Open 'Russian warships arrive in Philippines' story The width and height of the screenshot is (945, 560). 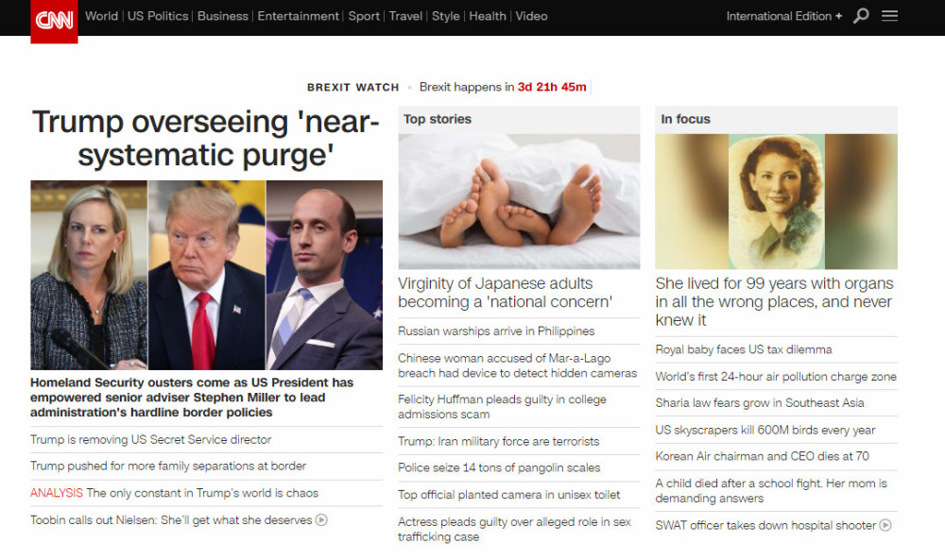click(x=496, y=331)
